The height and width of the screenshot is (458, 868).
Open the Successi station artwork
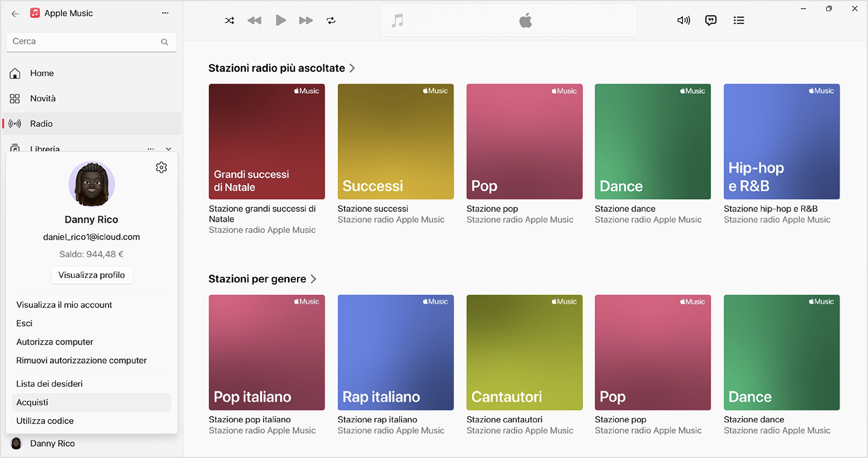click(396, 142)
